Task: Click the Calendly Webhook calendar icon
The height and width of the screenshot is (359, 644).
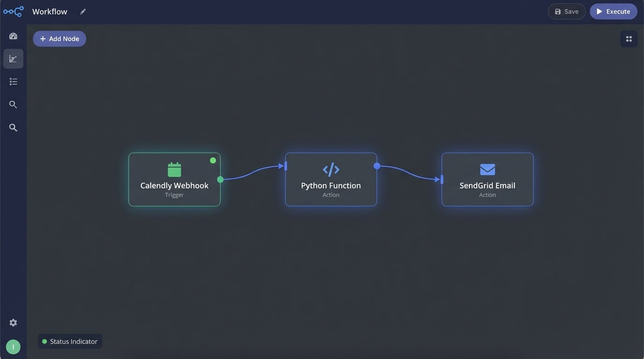Action: 174,169
